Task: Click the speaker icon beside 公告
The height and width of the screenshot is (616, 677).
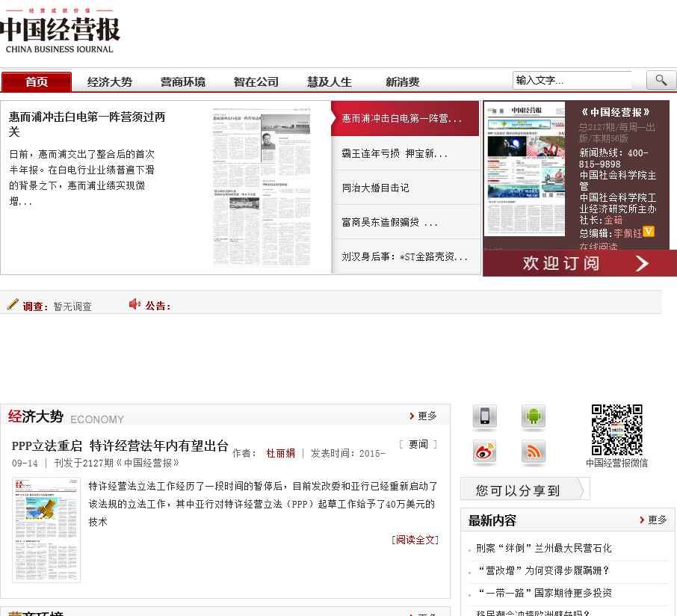Action: pyautogui.click(x=135, y=304)
